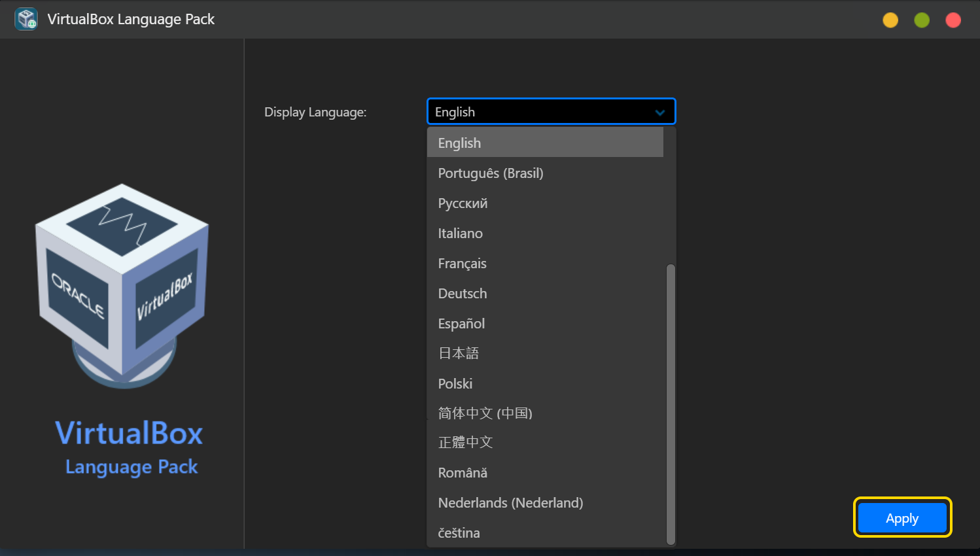980x556 pixels.
Task: Select Nederlands (Nederland) option
Action: pyautogui.click(x=545, y=502)
